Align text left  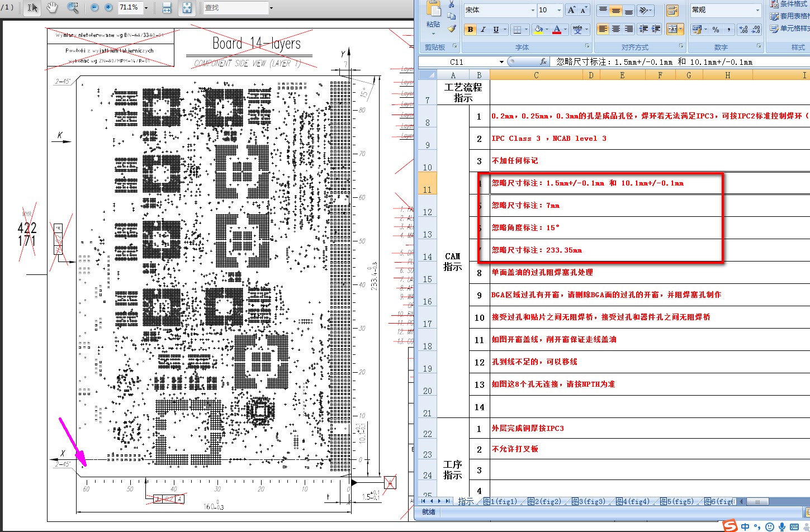tap(603, 29)
